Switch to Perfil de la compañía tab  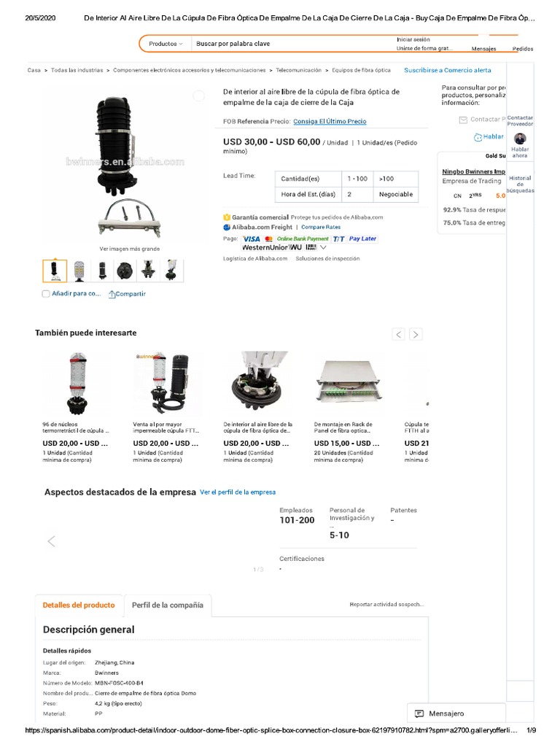[168, 605]
